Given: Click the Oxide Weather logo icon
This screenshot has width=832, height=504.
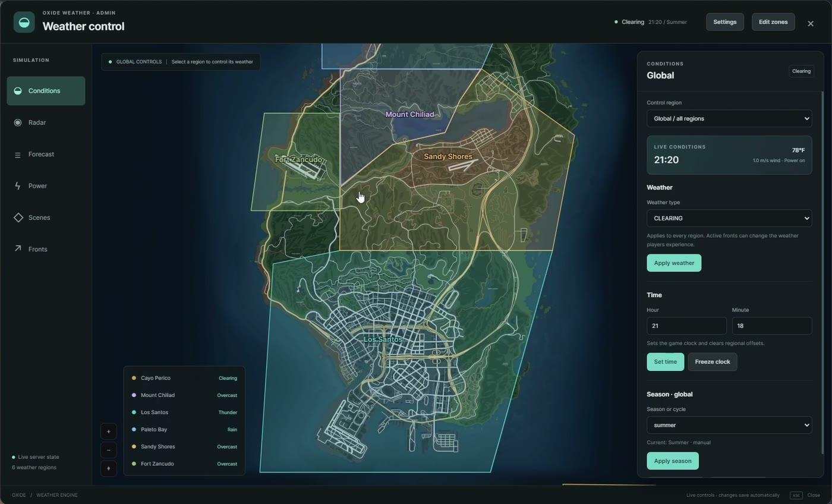Looking at the screenshot, I should point(24,22).
